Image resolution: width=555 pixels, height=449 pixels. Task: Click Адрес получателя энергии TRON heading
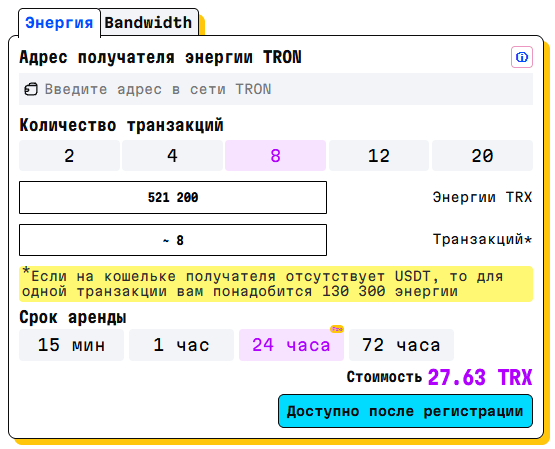pos(160,57)
